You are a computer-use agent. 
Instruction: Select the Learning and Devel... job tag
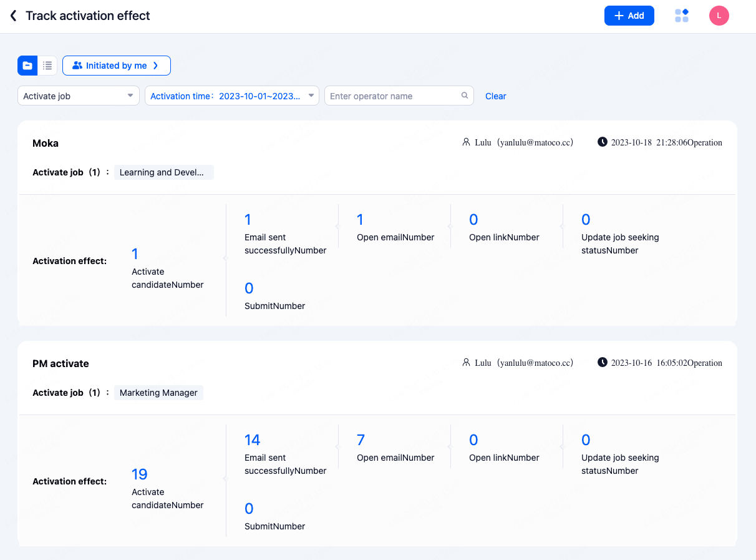(x=163, y=173)
